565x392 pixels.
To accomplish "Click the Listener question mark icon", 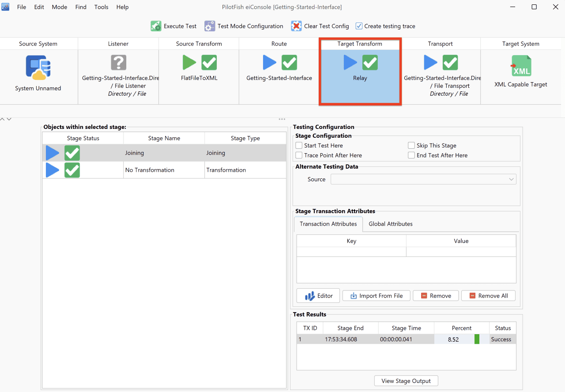I will coord(119,63).
